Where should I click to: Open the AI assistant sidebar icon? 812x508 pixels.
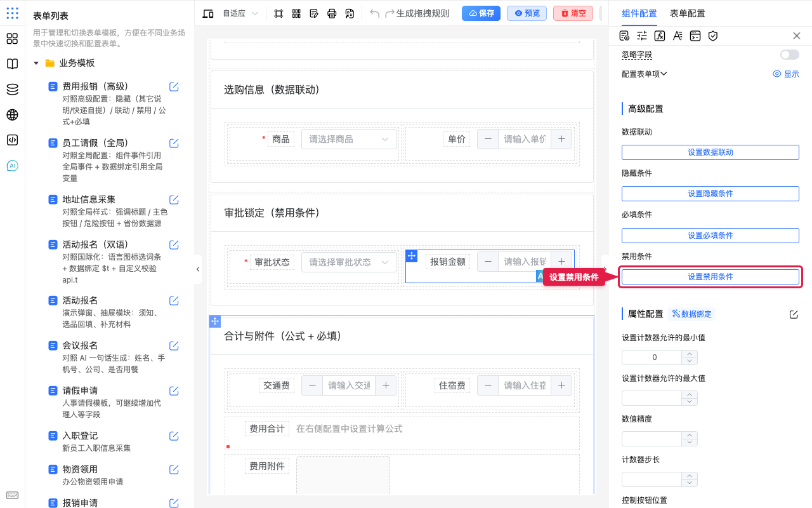pyautogui.click(x=12, y=166)
